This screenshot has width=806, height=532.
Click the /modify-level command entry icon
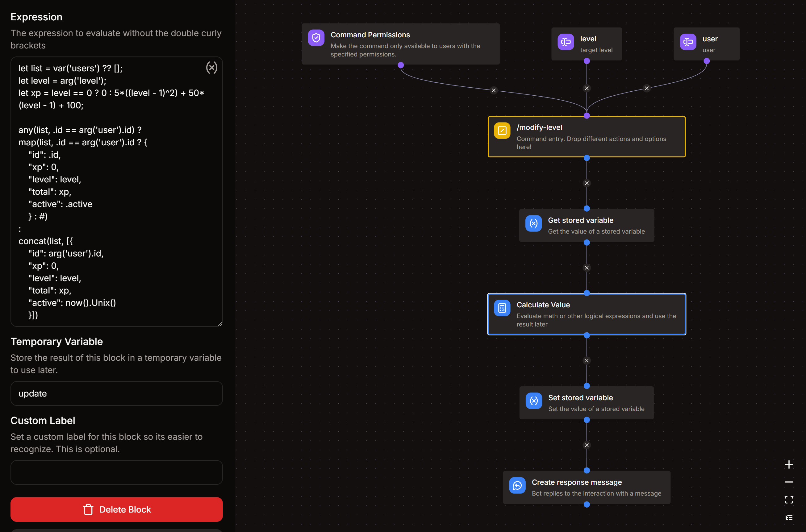pyautogui.click(x=502, y=131)
